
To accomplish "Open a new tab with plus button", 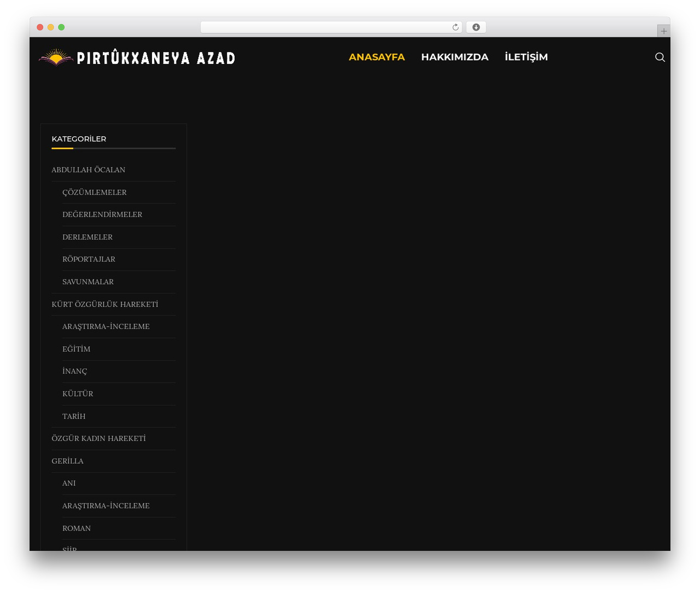I will click(x=663, y=31).
